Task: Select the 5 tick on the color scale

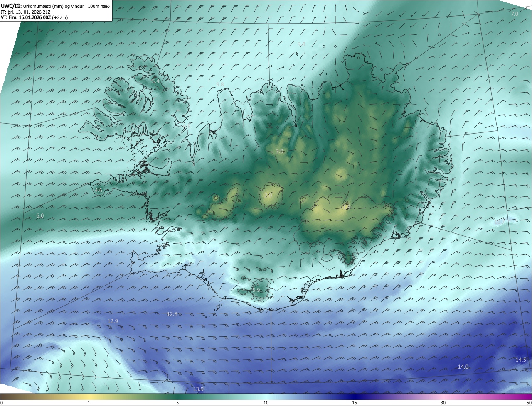Action: pos(177,403)
